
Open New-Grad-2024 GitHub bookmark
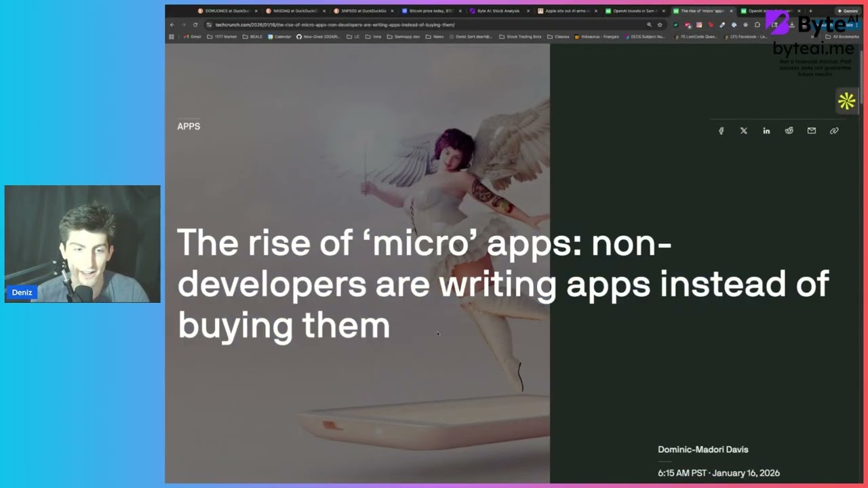(318, 37)
